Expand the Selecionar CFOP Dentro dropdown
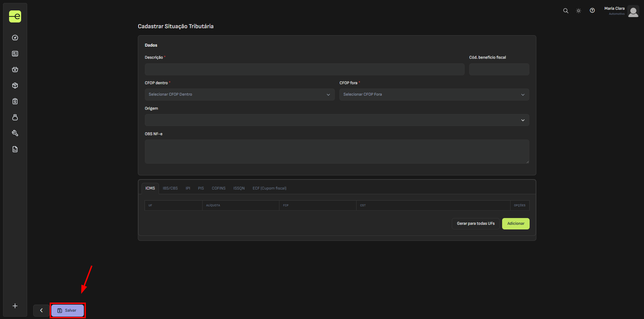This screenshot has height=319, width=644. [x=239, y=95]
